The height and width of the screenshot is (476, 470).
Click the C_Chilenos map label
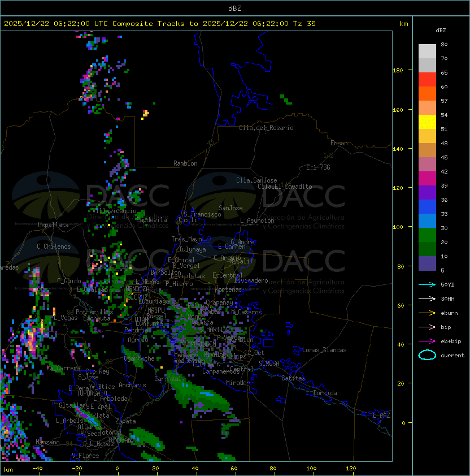click(54, 246)
